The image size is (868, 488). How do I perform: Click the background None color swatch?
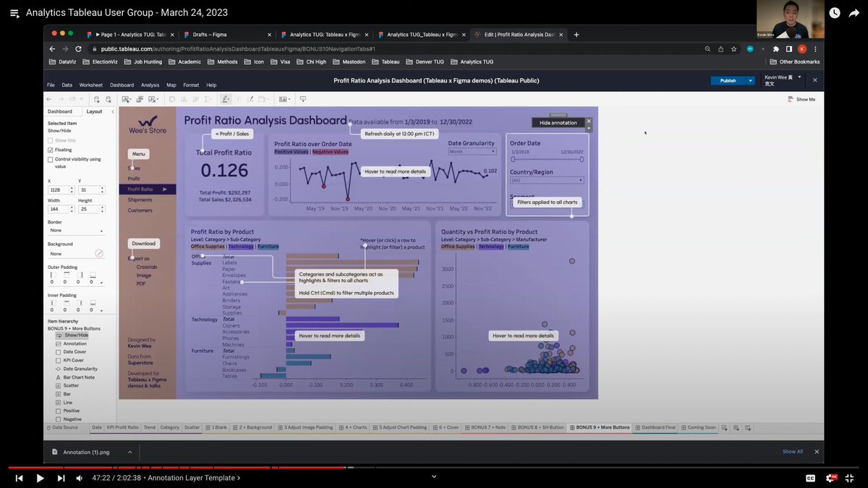tap(99, 254)
